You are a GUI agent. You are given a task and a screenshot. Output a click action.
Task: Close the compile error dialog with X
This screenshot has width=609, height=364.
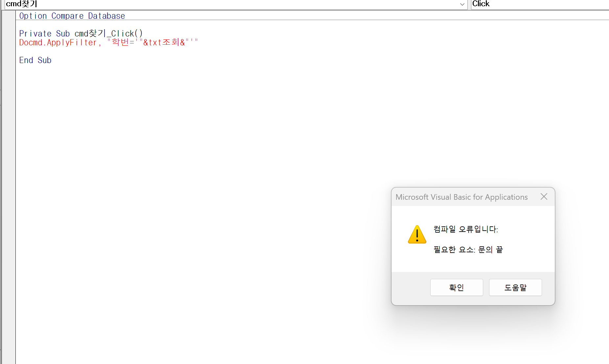[544, 197]
